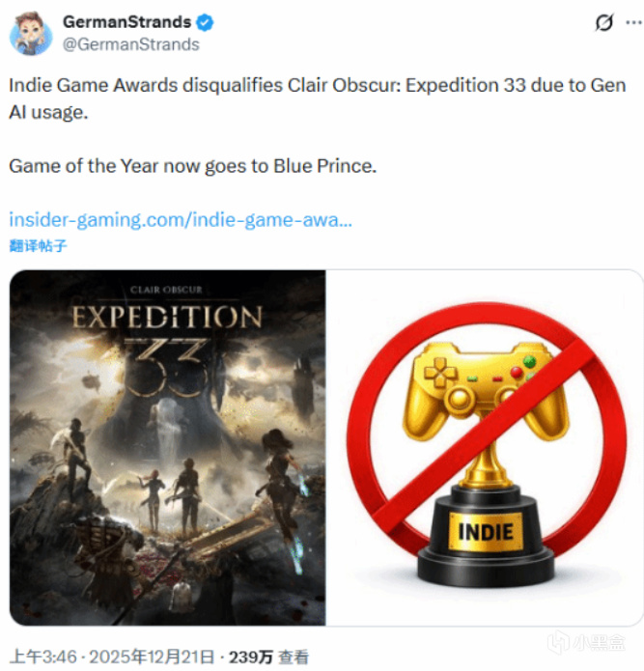
Task: Open the three-dot more options menu
Action: (633, 22)
